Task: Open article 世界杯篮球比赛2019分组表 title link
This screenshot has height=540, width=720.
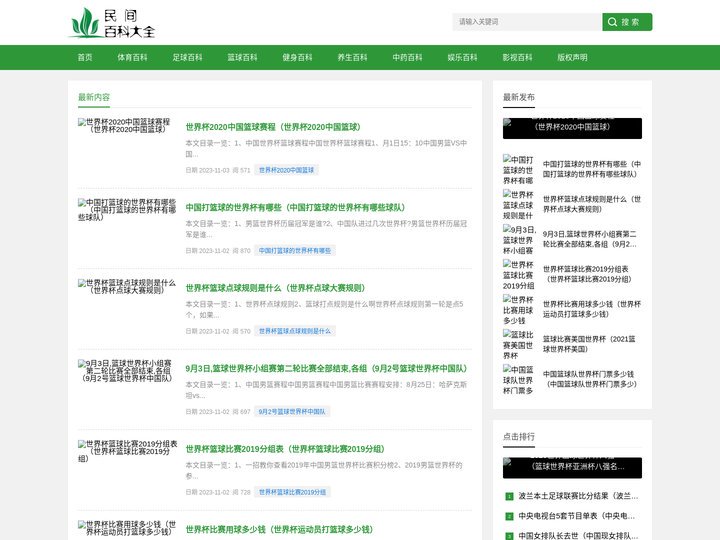Action: 285,449
